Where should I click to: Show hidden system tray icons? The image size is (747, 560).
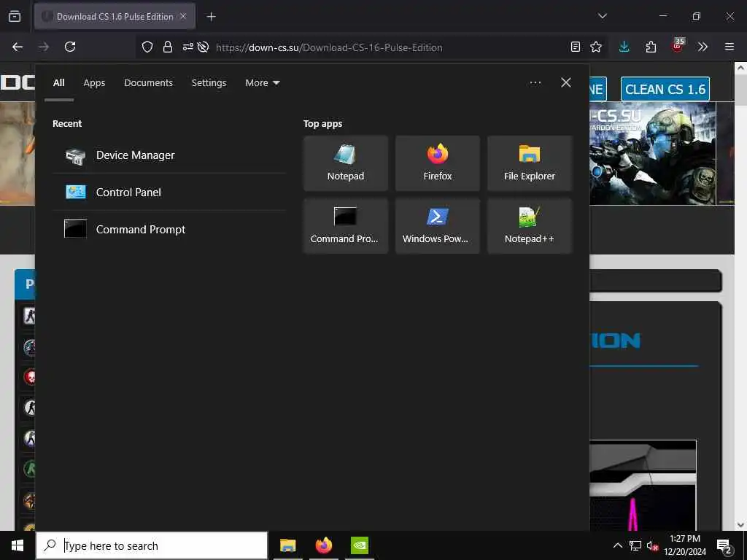click(617, 545)
